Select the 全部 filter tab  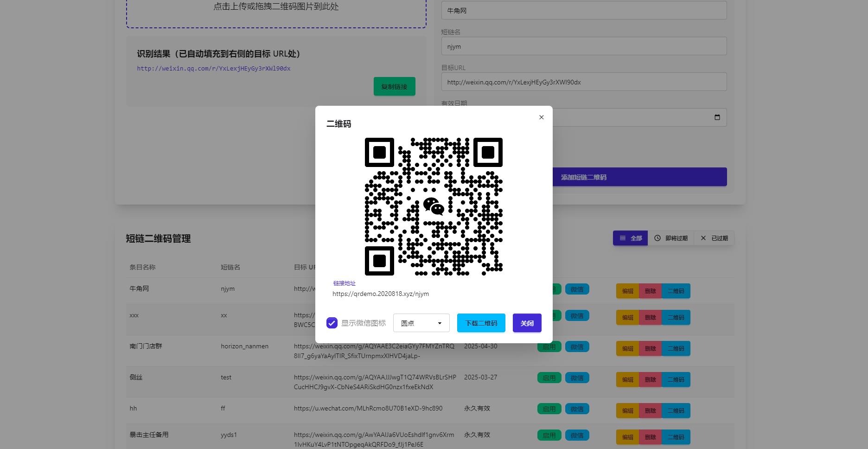point(630,238)
